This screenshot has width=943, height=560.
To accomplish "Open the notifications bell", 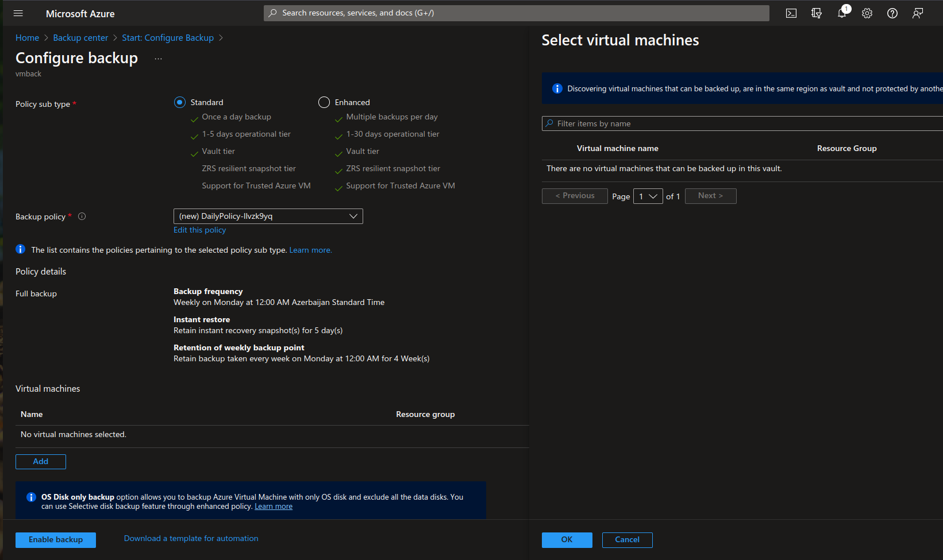I will click(x=842, y=13).
